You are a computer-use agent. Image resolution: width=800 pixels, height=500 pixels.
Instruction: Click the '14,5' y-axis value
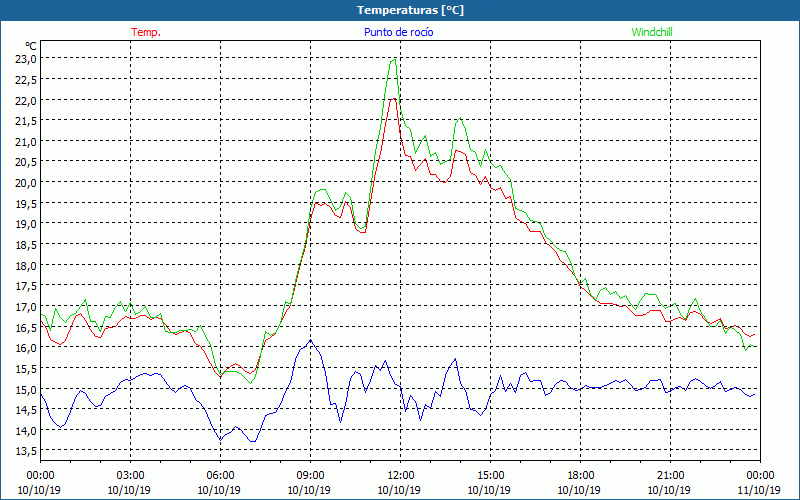[x=26, y=410]
